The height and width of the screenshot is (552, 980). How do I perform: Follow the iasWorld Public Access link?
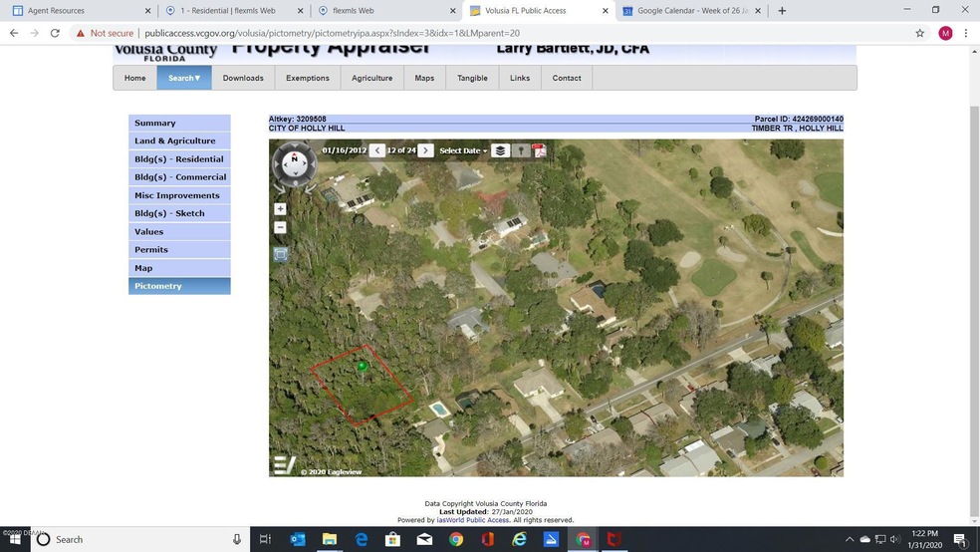473,520
